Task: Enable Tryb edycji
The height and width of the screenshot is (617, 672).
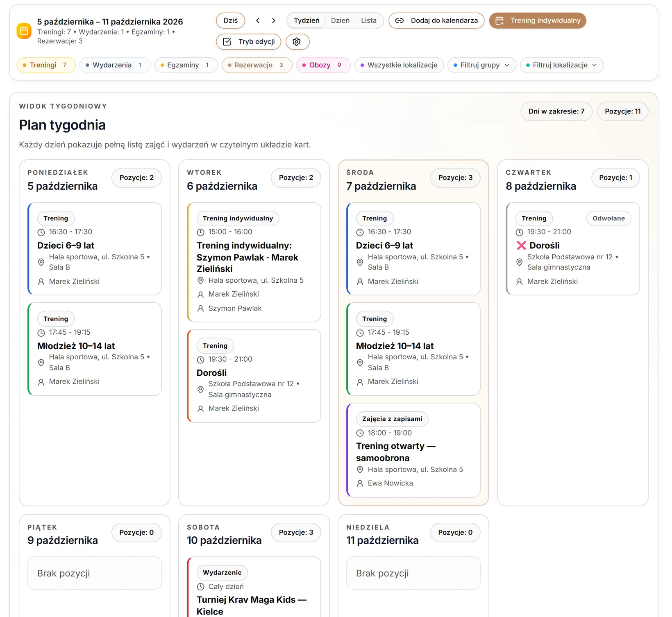Action: (x=249, y=41)
